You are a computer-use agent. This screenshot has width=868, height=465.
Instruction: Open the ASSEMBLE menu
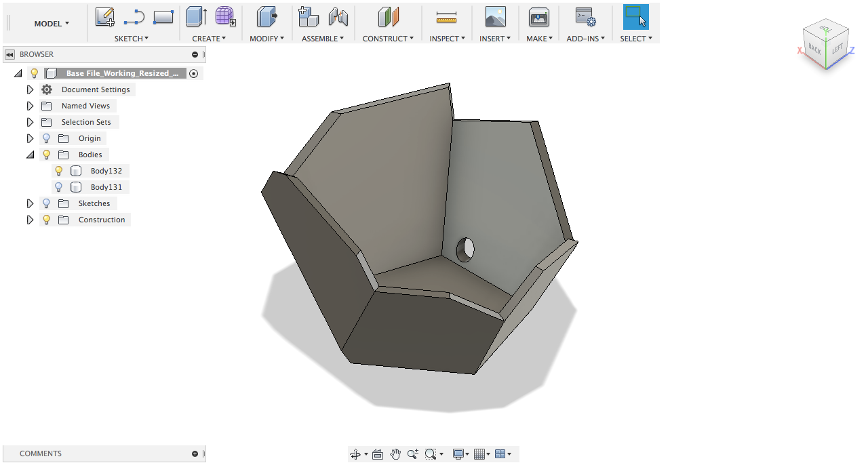click(323, 39)
